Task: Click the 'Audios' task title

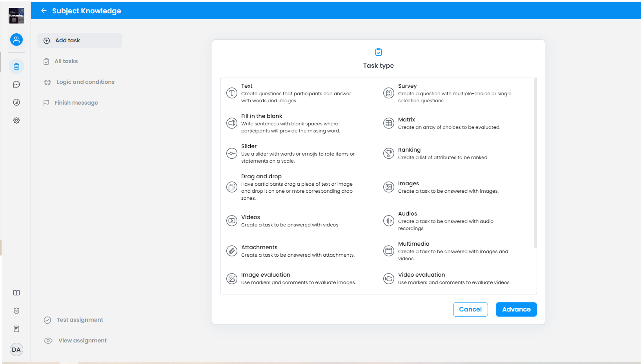Action: point(408,214)
